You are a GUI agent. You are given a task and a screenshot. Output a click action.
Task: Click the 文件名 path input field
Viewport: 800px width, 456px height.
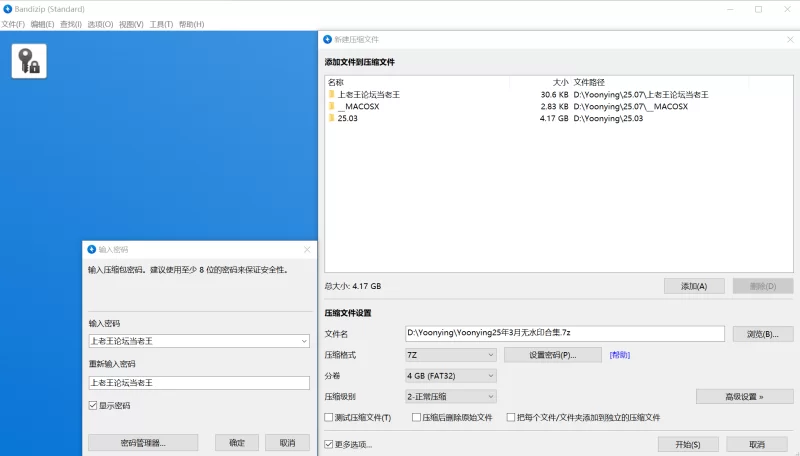pos(565,333)
